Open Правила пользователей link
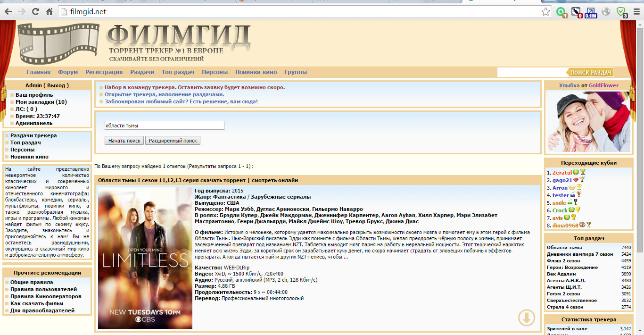Image resolution: width=644 pixels, height=335 pixels. (43, 289)
